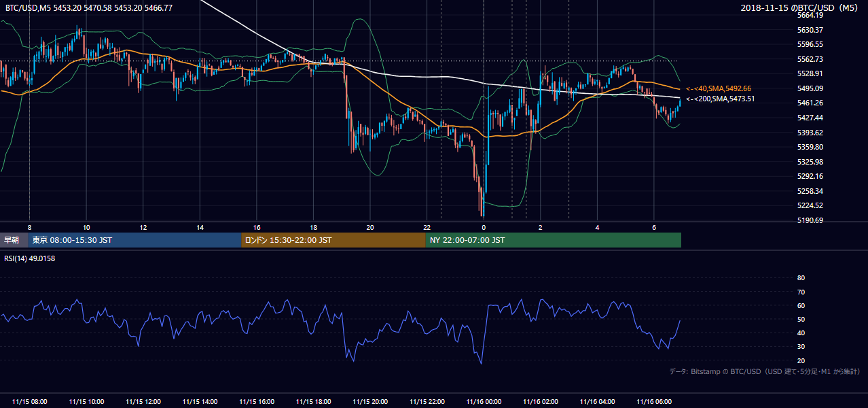Click the NY 22:00-07:00 JST session bar
This screenshot has width=868, height=408.
click(554, 240)
